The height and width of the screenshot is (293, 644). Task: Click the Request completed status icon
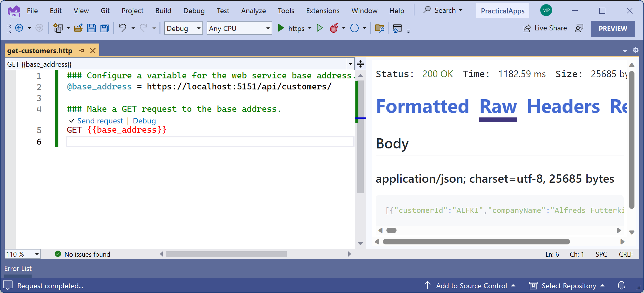click(x=8, y=285)
